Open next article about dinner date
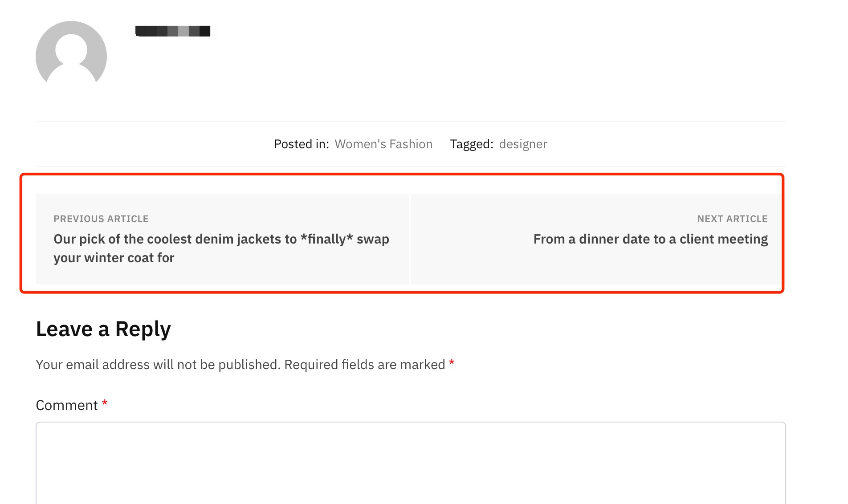This screenshot has width=848, height=504. 650,239
